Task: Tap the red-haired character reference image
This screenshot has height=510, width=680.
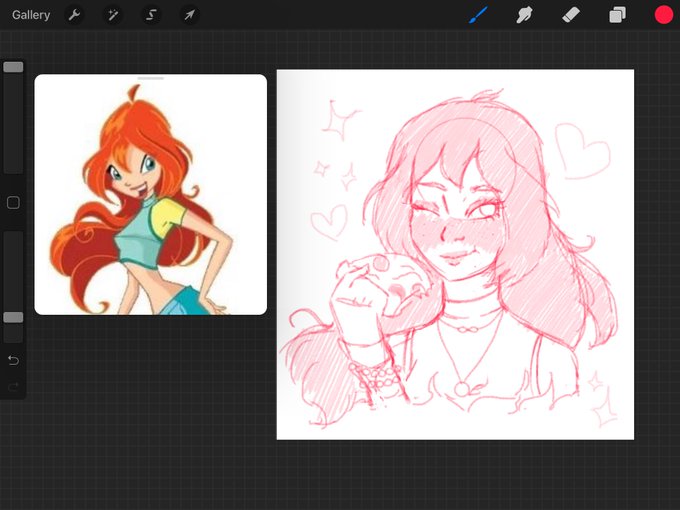Action: [150, 194]
